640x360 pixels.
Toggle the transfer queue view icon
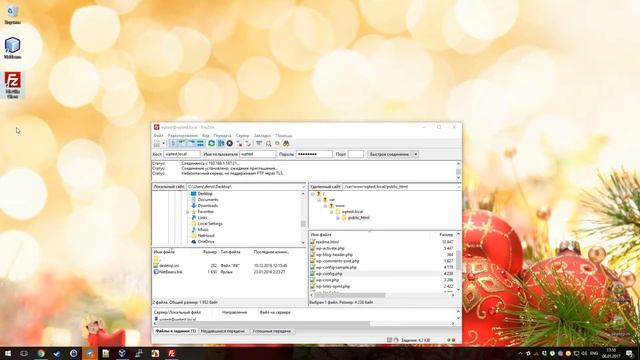pos(200,144)
